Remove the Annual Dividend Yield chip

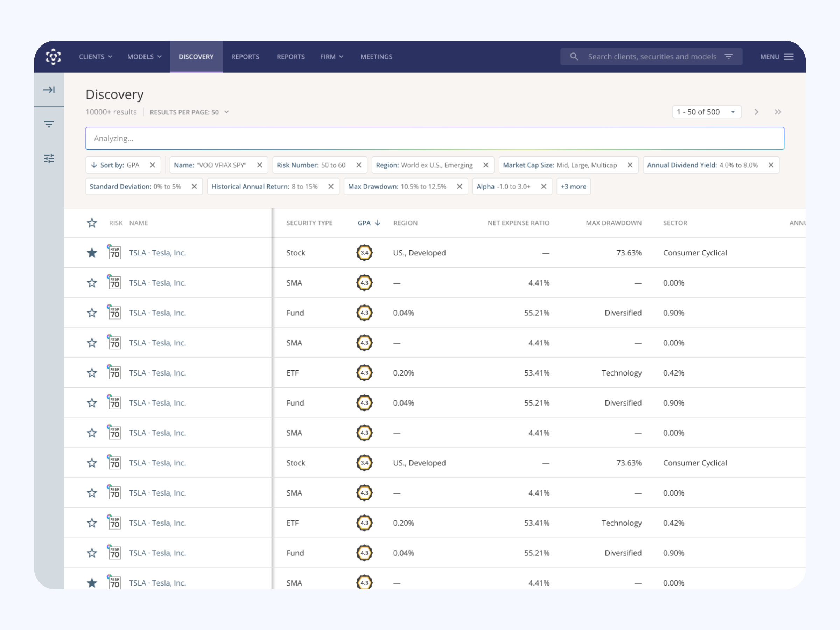(x=771, y=165)
